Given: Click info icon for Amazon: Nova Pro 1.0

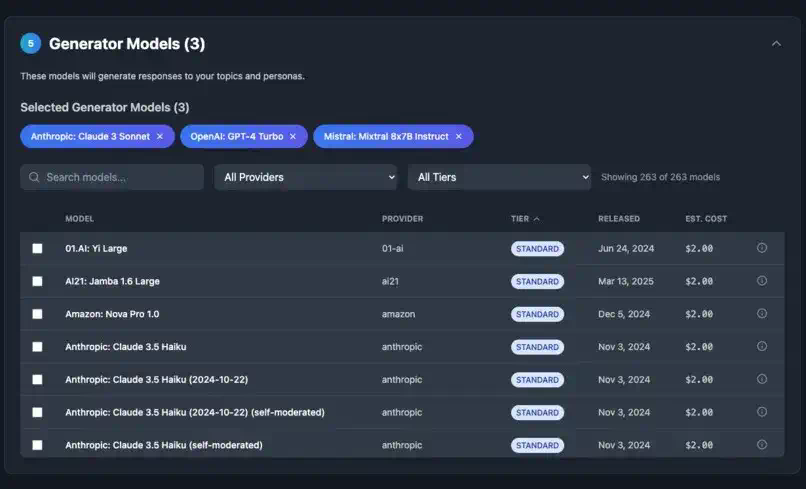Looking at the screenshot, I should [762, 314].
